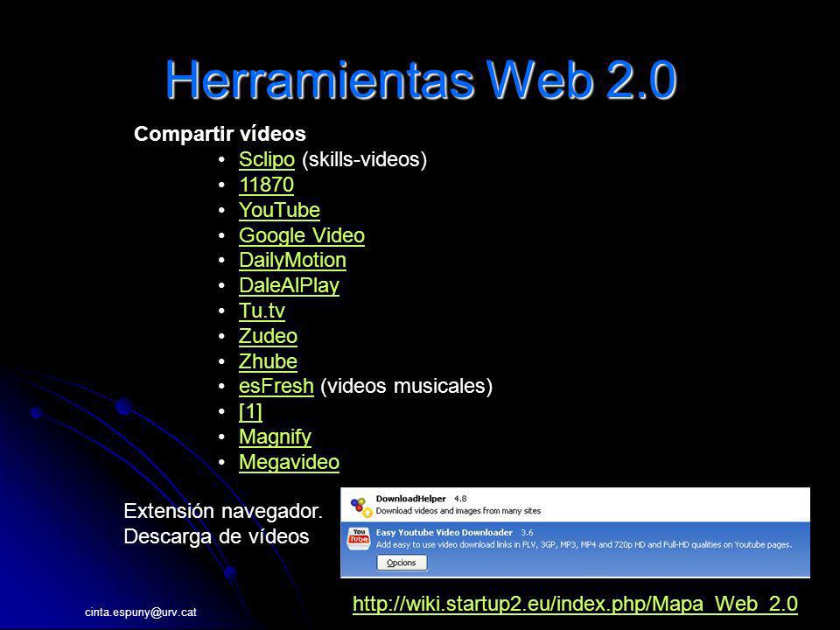
Task: Open the Google Video link
Action: 302,235
